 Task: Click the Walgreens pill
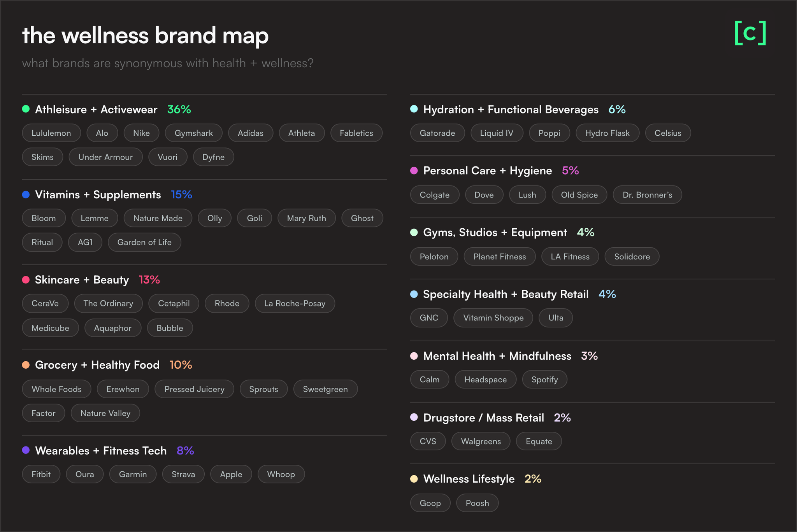[x=481, y=441]
